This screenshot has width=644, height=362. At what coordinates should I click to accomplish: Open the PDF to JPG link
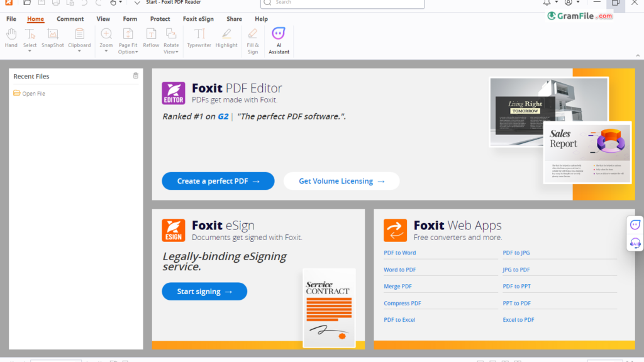click(x=516, y=253)
